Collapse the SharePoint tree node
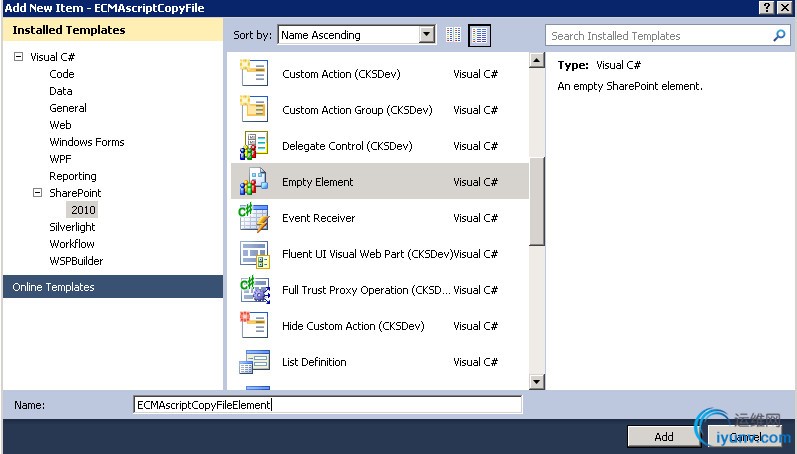This screenshot has width=797, height=454. (38, 193)
